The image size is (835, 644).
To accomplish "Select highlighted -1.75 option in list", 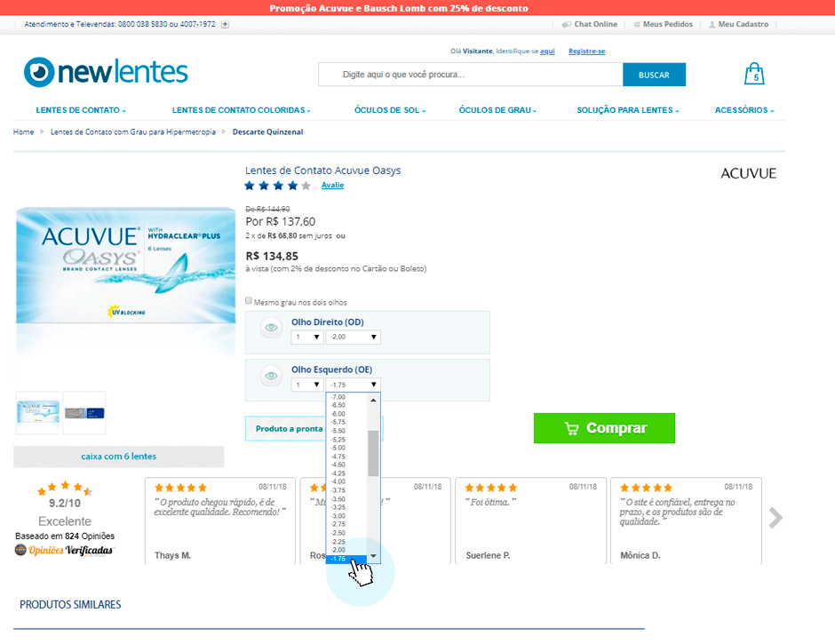I will point(346,559).
